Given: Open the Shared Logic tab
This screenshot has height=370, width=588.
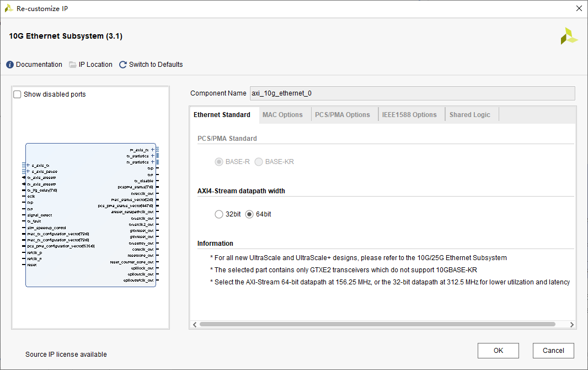Looking at the screenshot, I should pyautogui.click(x=470, y=115).
